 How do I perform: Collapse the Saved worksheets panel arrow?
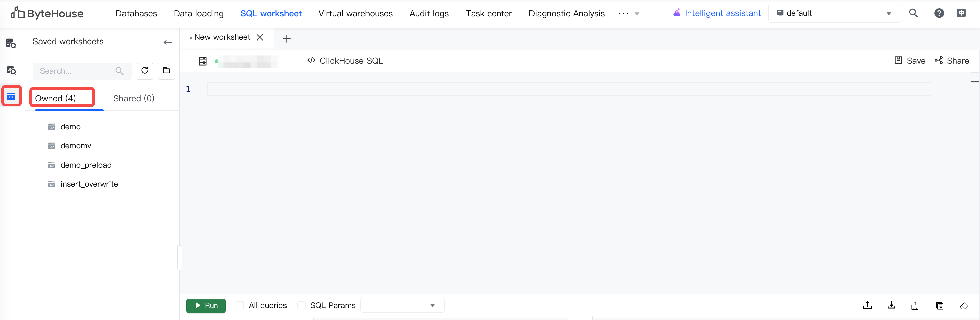click(x=167, y=42)
